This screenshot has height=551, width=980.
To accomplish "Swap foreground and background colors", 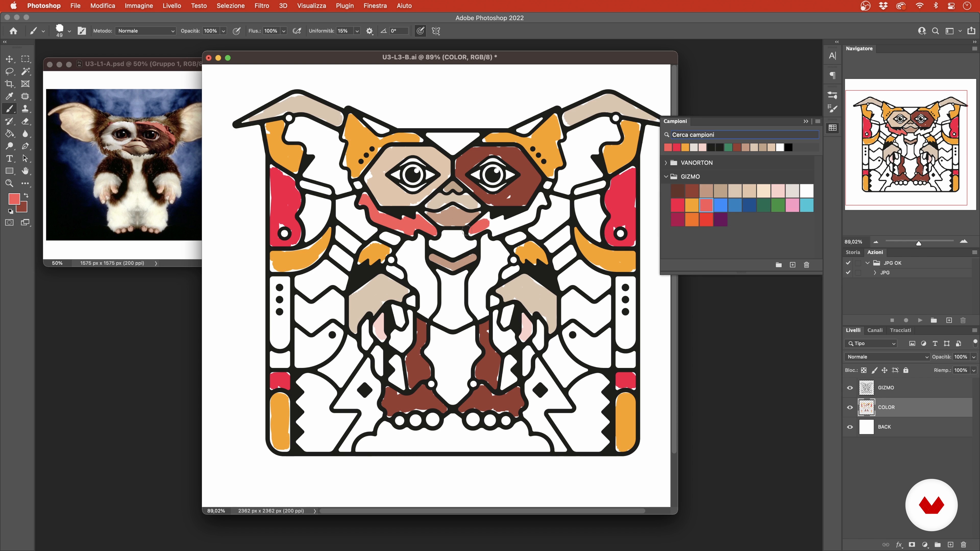I will pyautogui.click(x=26, y=195).
